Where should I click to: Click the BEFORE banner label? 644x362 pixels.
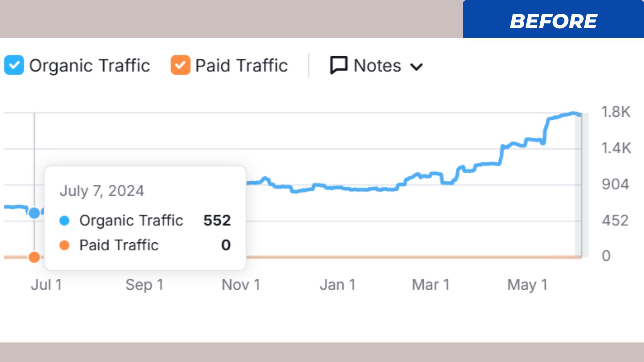553,21
